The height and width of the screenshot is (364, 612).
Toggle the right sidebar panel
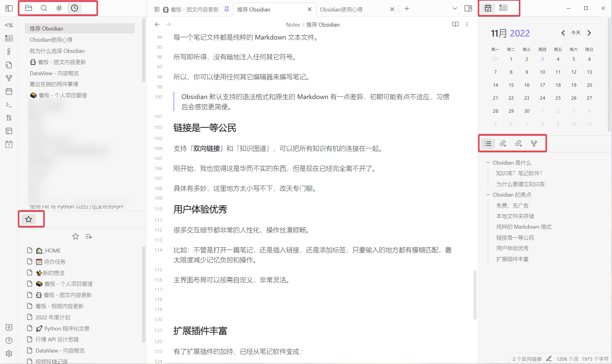click(x=468, y=8)
